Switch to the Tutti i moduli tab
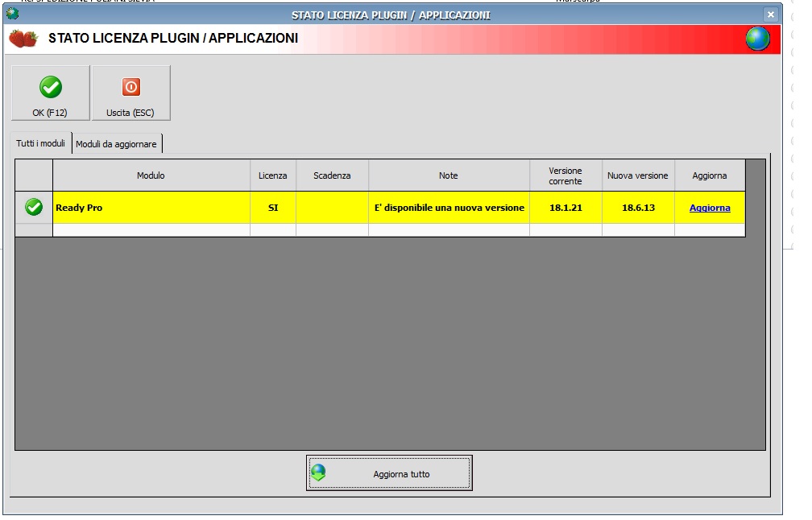The width and height of the screenshot is (812, 520). 41,143
